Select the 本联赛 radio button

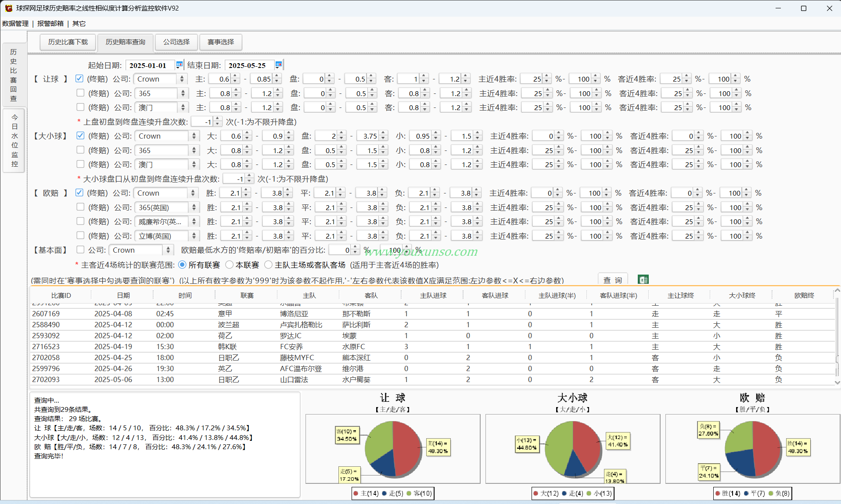coord(229,265)
